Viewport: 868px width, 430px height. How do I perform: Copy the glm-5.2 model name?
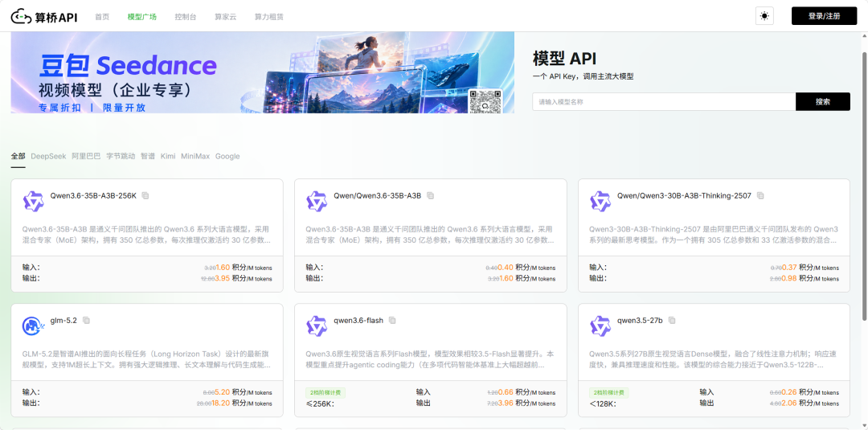[x=86, y=321]
